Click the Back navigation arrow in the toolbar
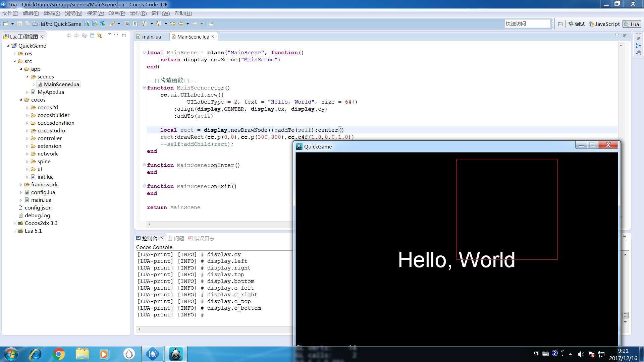Image resolution: width=644 pixels, height=362 pixels. point(181,24)
